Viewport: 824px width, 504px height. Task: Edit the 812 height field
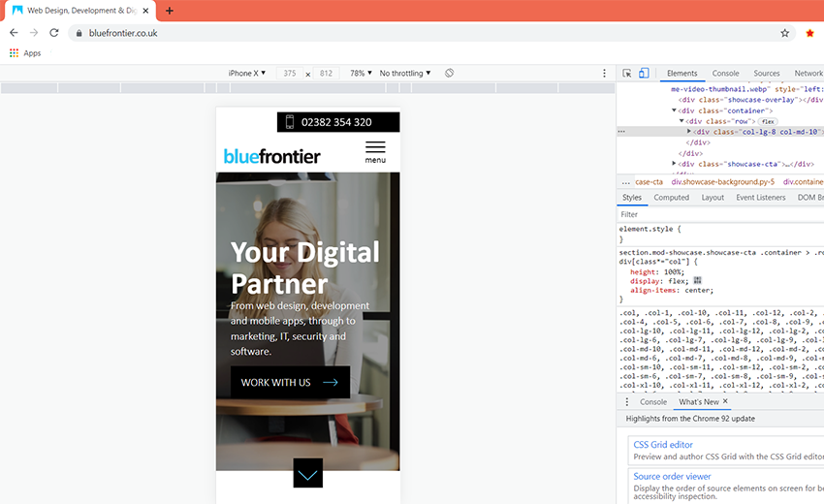[x=326, y=73]
